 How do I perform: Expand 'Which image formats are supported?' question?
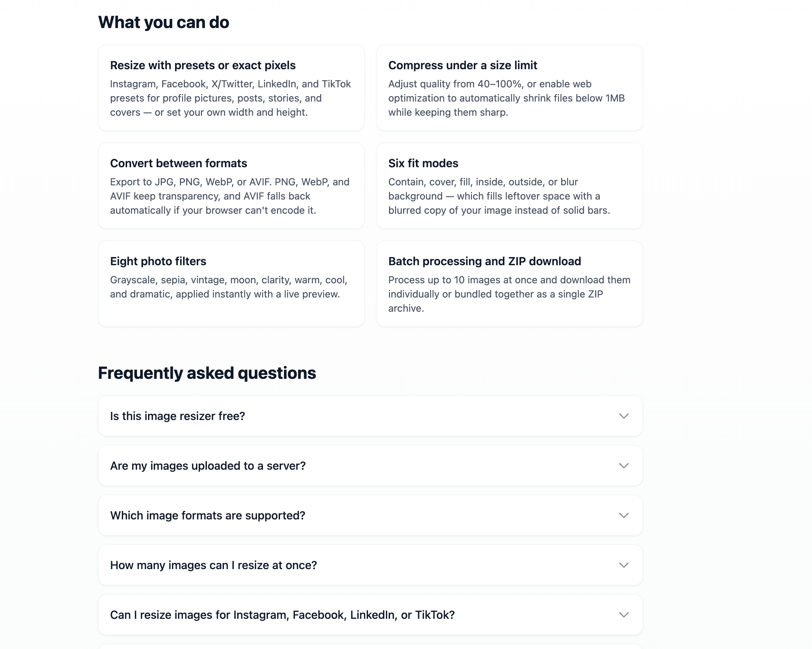[370, 515]
